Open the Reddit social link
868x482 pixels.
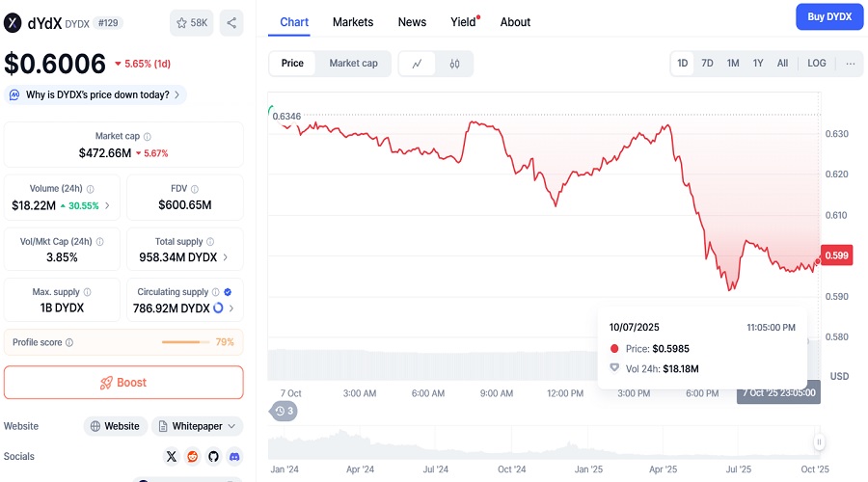(x=193, y=457)
